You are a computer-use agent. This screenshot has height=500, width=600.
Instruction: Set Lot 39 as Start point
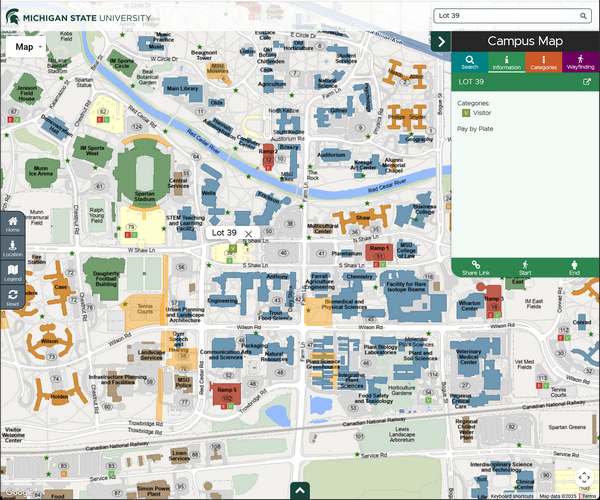[x=525, y=268]
